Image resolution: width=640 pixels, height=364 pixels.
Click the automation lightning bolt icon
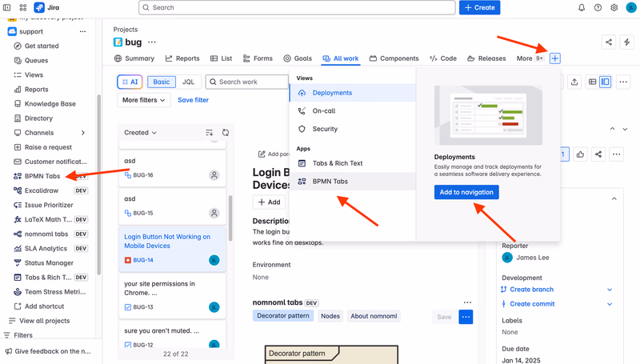point(627,42)
